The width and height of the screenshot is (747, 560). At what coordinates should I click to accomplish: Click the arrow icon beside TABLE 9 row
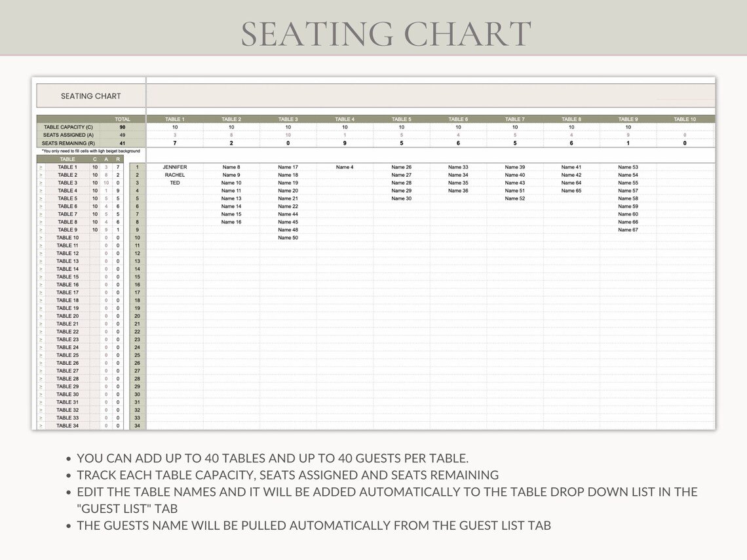coord(41,230)
